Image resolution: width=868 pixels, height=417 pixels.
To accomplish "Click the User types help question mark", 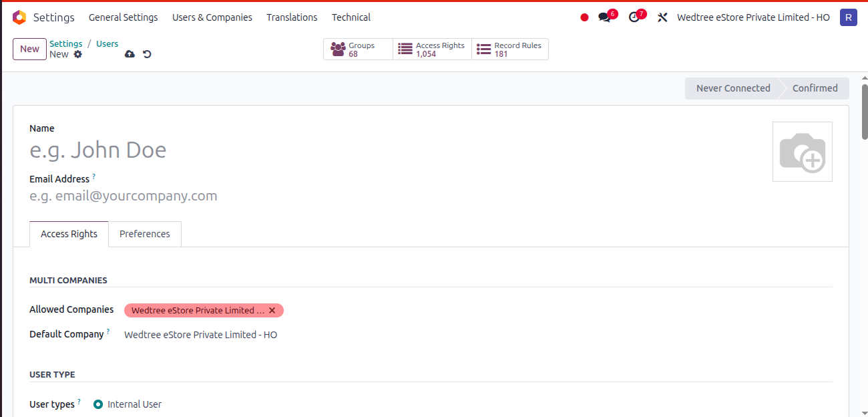I will tap(79, 402).
